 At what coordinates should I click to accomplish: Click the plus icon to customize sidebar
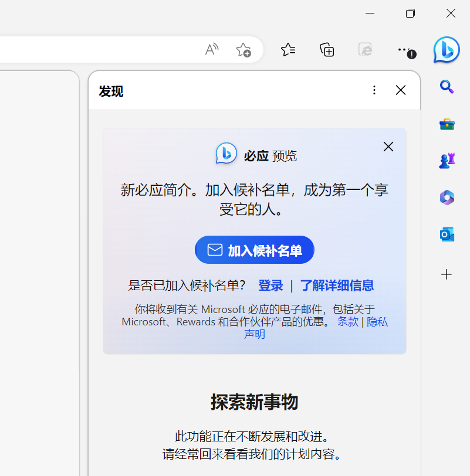447,274
